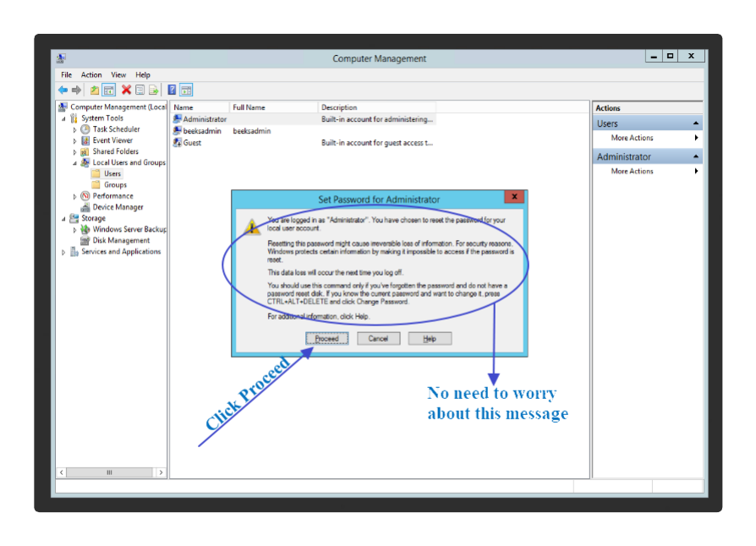This screenshot has height=546, width=756.
Task: Click the Computer Management title bar icon
Action: pyautogui.click(x=61, y=58)
